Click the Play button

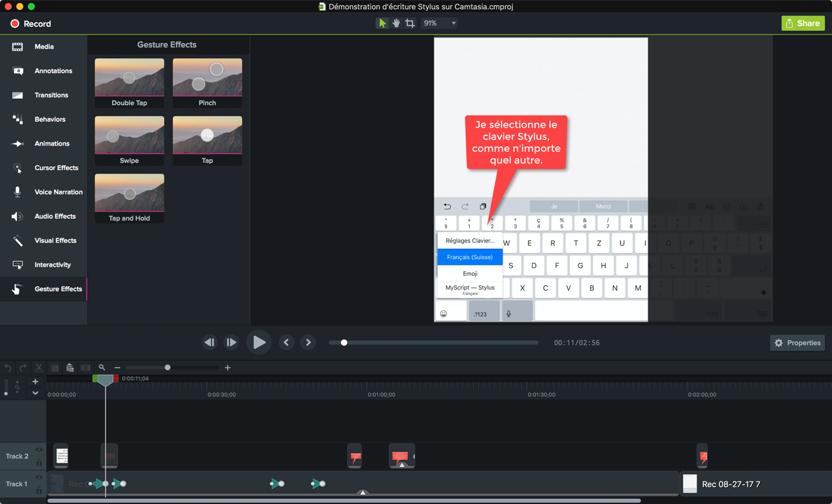[259, 343]
